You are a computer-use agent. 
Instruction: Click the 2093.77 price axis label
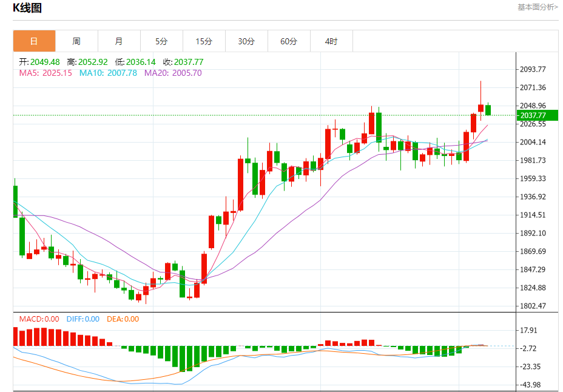click(533, 69)
